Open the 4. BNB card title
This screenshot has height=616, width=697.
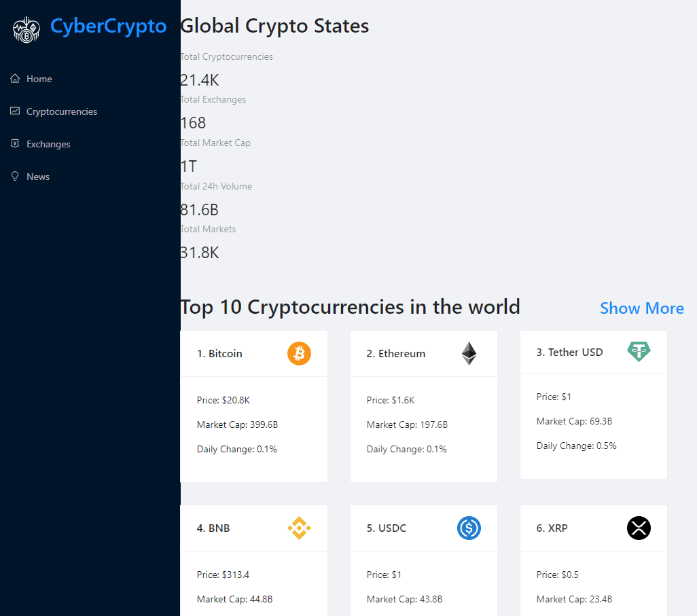[x=213, y=528]
